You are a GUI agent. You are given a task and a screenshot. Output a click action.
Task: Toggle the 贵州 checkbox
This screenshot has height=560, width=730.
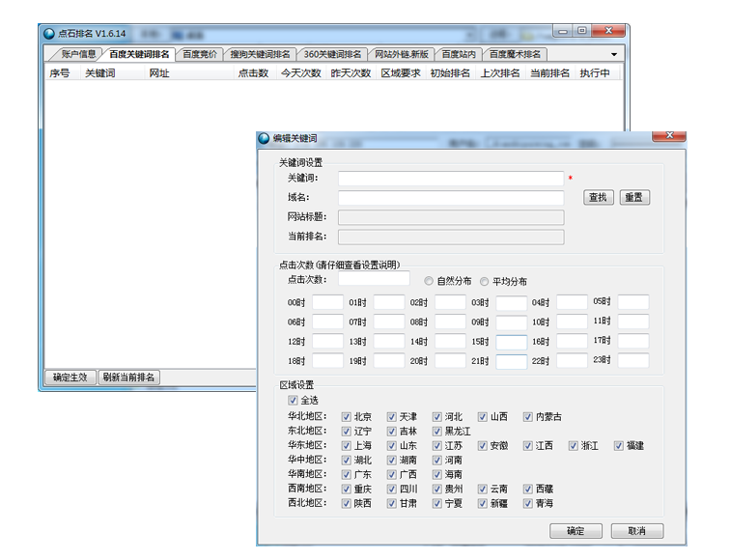click(436, 489)
